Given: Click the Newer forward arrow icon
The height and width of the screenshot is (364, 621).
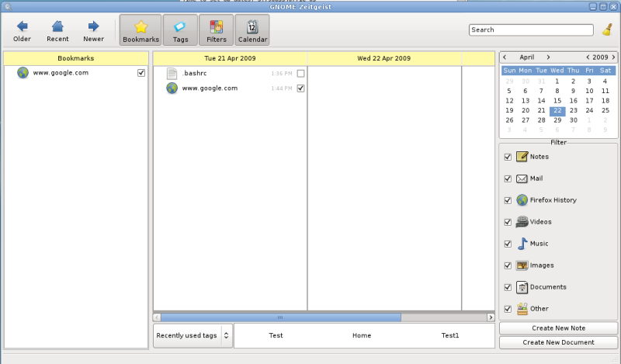Looking at the screenshot, I should 93,26.
